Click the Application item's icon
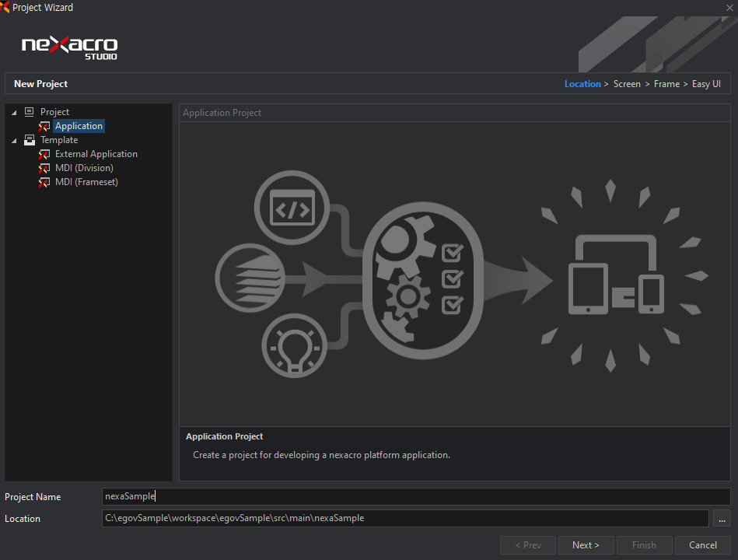Viewport: 738px width, 560px height. pyautogui.click(x=44, y=126)
